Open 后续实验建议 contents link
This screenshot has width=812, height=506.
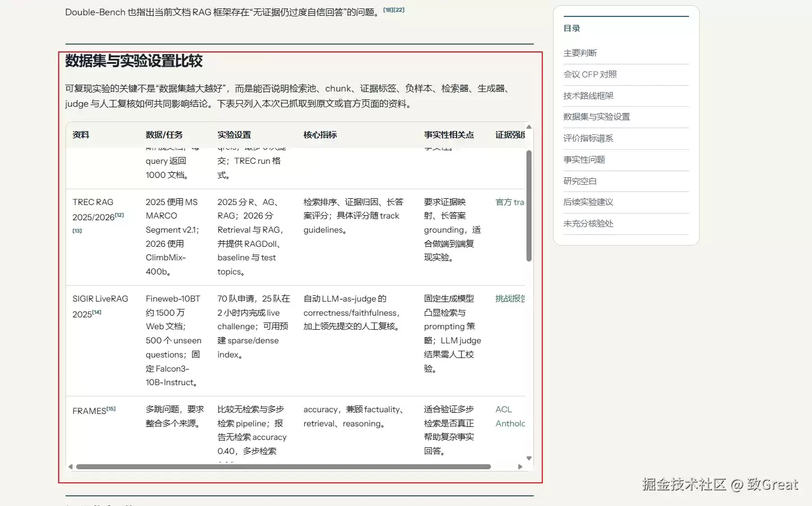click(588, 202)
